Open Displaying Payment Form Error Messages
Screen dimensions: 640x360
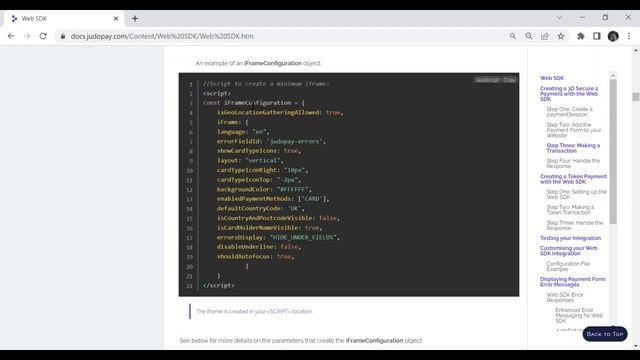(573, 282)
